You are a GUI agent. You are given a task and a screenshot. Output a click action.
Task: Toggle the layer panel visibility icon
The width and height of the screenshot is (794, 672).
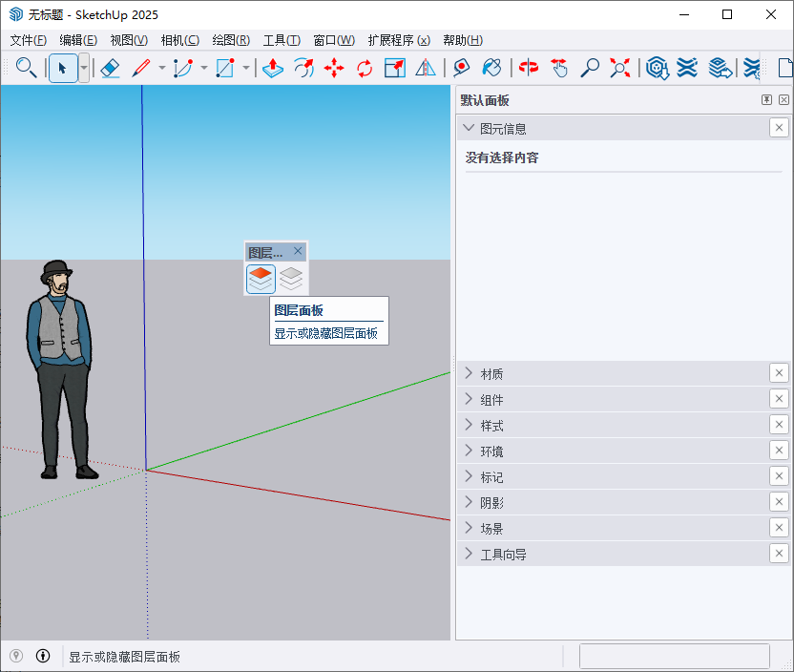[261, 278]
